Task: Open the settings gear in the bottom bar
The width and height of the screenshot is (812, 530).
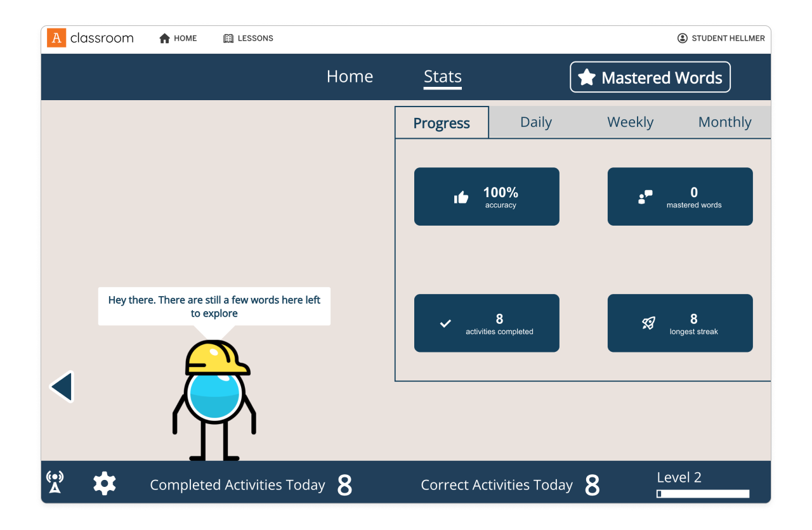Action: tap(104, 483)
